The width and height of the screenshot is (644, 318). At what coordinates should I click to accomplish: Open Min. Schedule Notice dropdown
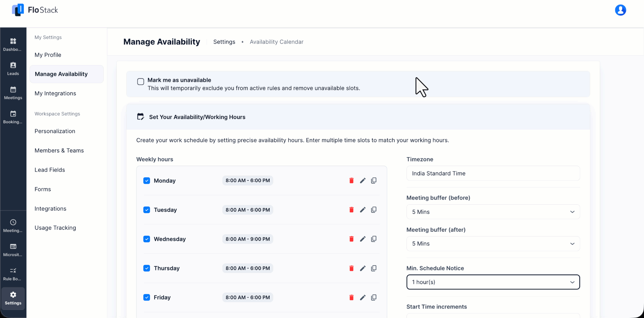click(x=493, y=282)
